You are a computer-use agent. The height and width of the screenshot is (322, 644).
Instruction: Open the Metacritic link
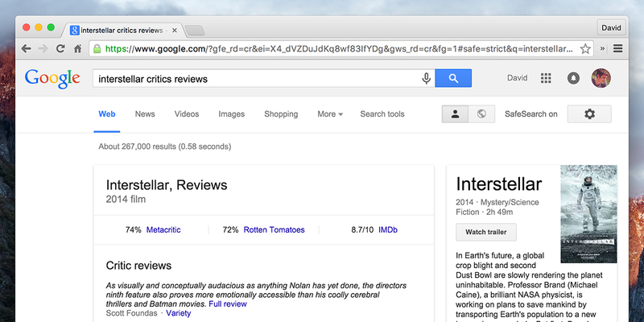(163, 229)
